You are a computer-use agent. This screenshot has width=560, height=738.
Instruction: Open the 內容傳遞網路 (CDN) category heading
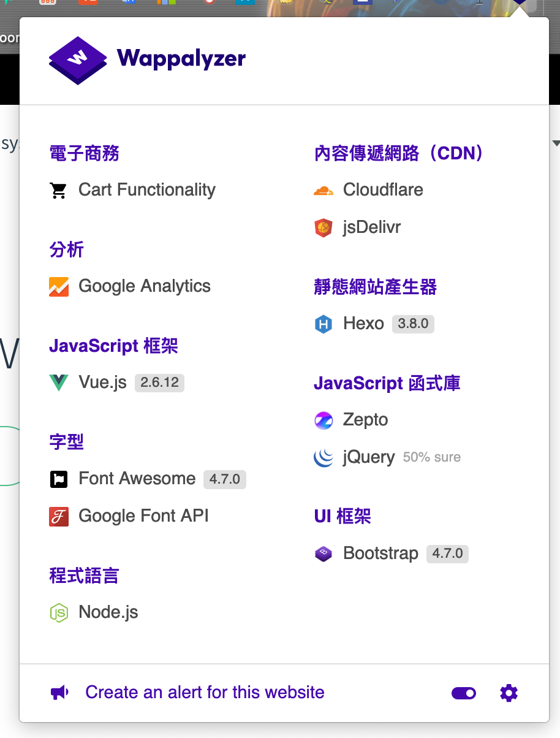tap(399, 153)
